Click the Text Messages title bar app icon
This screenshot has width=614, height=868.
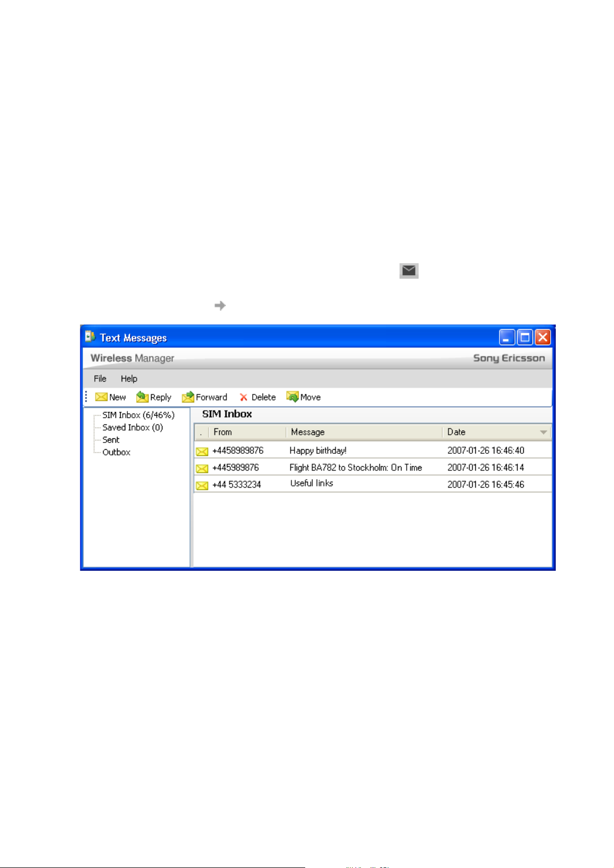pyautogui.click(x=91, y=337)
